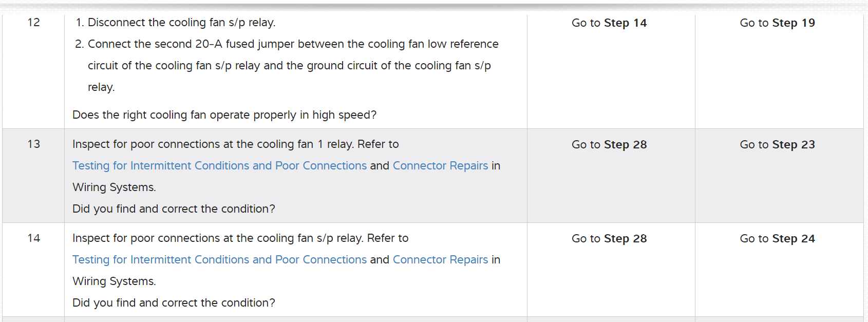This screenshot has width=868, height=322.
Task: Open Testing for Intermittent Conditions link in step 13
Action: coord(219,166)
